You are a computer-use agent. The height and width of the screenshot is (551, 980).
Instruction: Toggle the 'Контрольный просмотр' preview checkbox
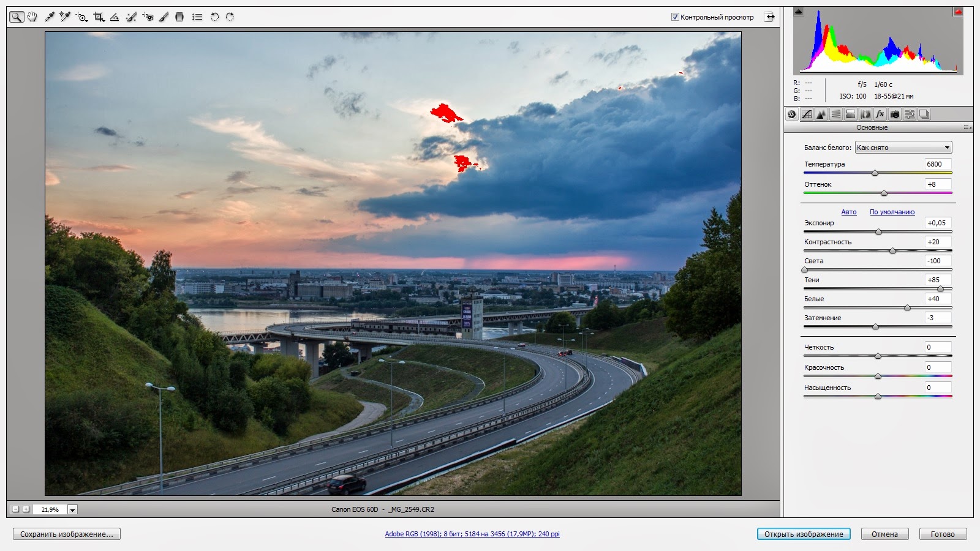(x=675, y=17)
